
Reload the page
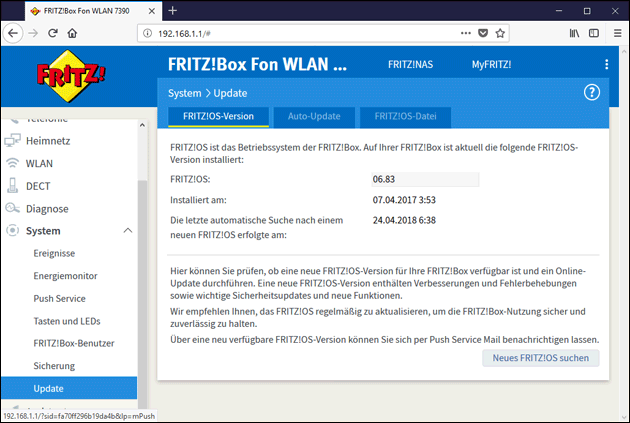(53, 33)
